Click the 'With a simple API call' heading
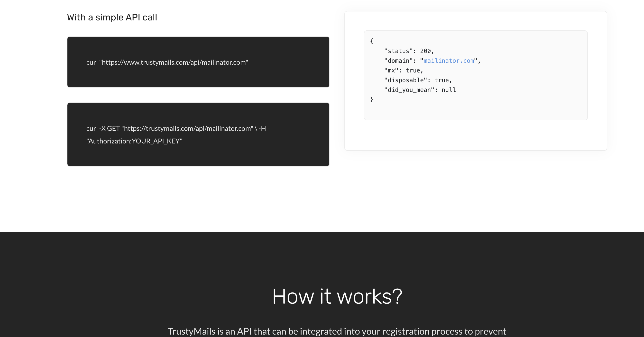The width and height of the screenshot is (644, 337). pyautogui.click(x=112, y=18)
